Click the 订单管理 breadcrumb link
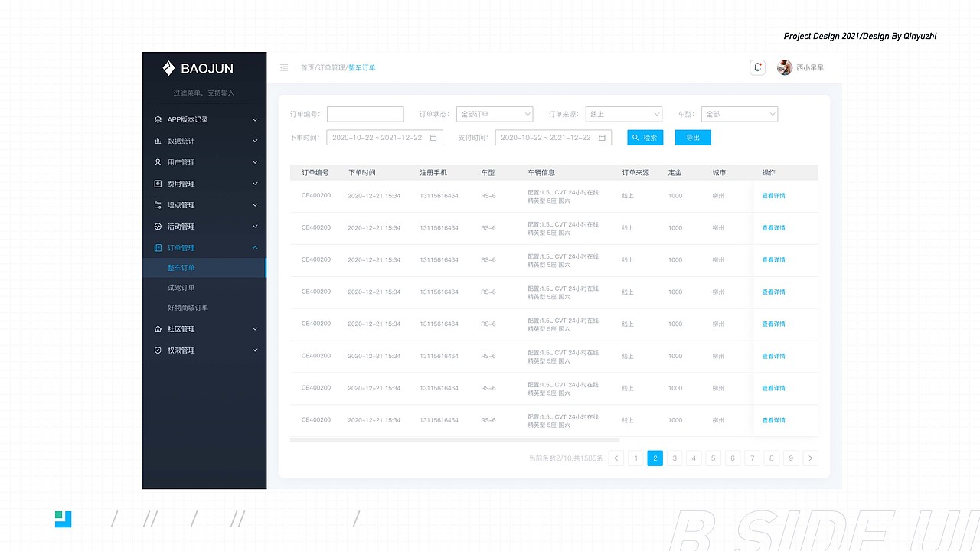Viewport: 980px width, 551px height. pyautogui.click(x=331, y=68)
